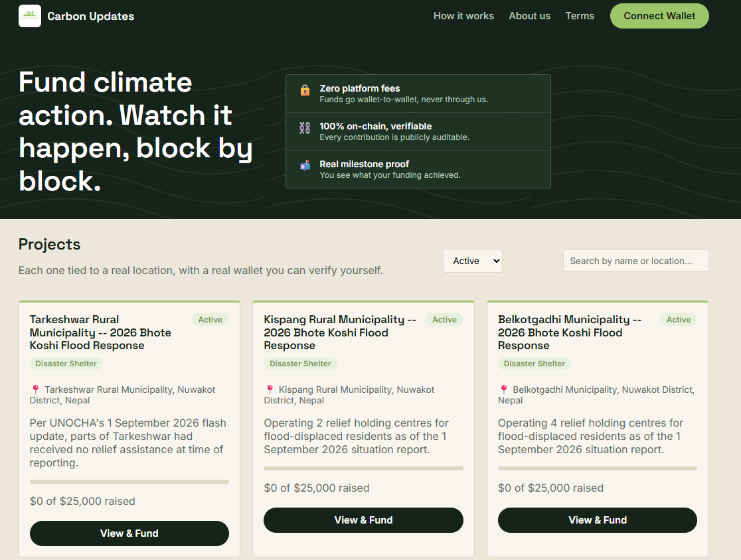Click the Tarkeshwar funding progress bar

click(x=129, y=482)
